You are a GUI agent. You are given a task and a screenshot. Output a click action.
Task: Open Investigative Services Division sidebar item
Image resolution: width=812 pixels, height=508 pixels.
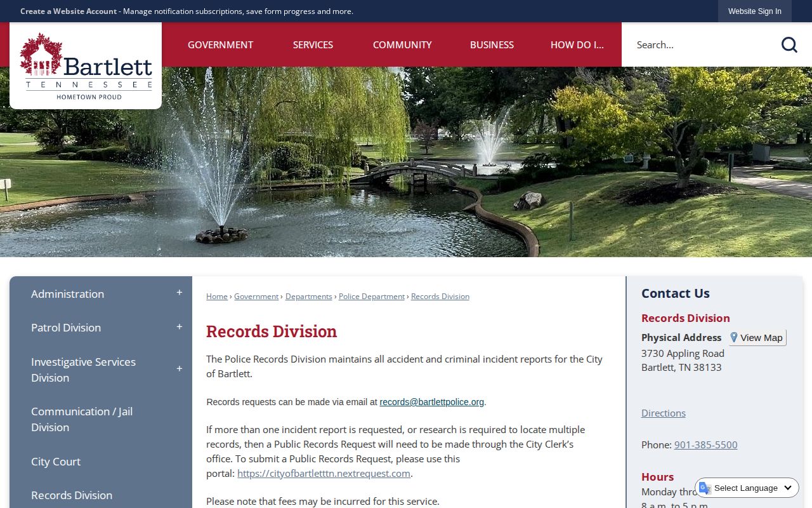(x=83, y=370)
